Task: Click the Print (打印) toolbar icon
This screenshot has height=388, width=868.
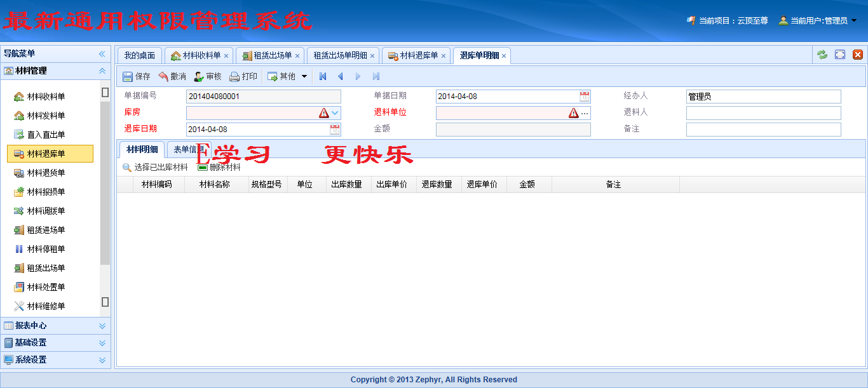Action: pos(234,77)
